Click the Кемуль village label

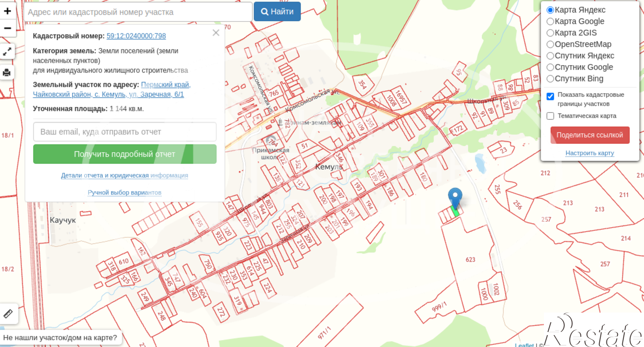[329, 167]
